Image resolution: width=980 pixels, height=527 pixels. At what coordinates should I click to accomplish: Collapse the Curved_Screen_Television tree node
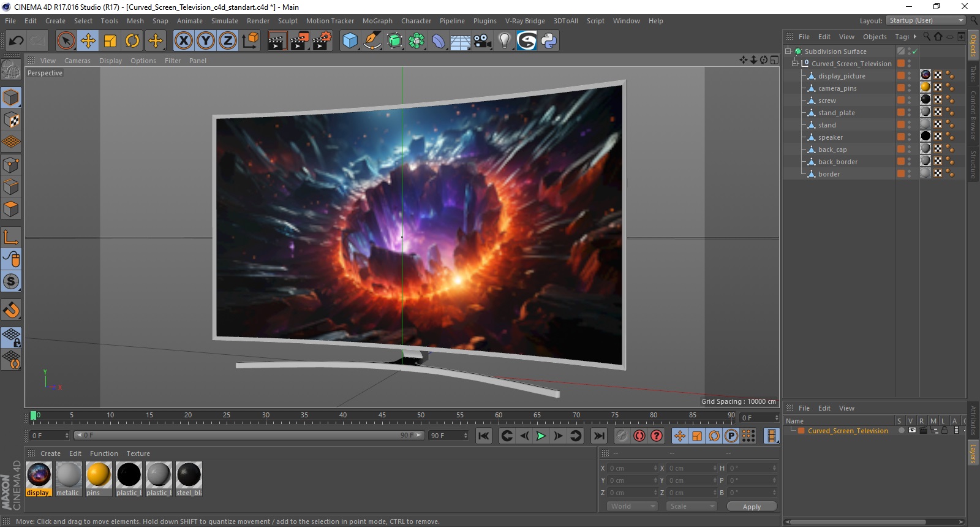pyautogui.click(x=795, y=63)
